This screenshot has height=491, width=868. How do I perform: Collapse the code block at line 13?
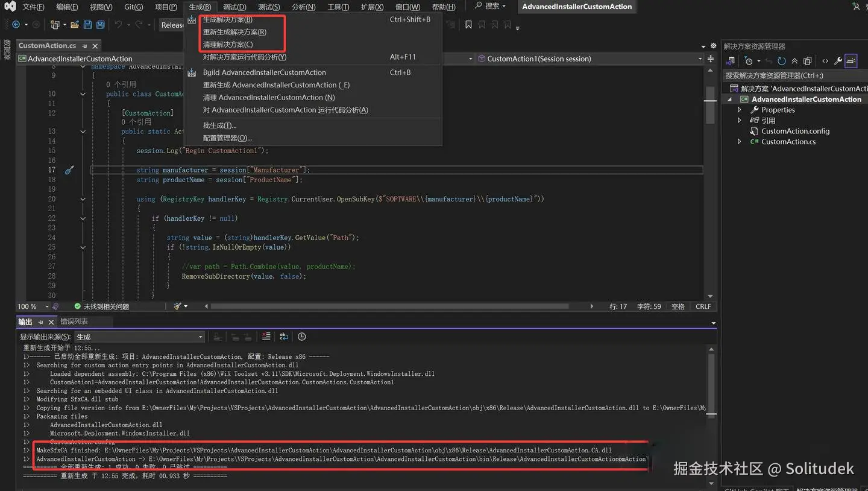pyautogui.click(x=83, y=131)
